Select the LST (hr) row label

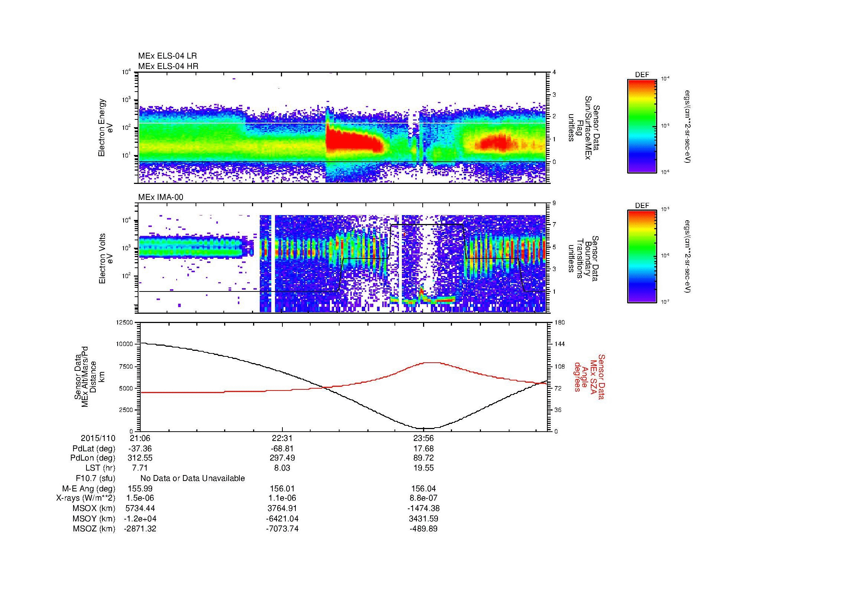[x=100, y=468]
